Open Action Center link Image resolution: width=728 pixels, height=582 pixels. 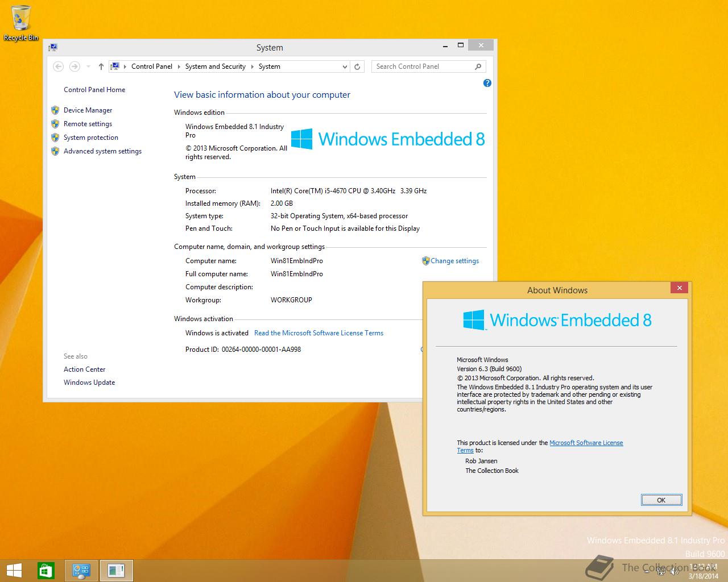85,369
